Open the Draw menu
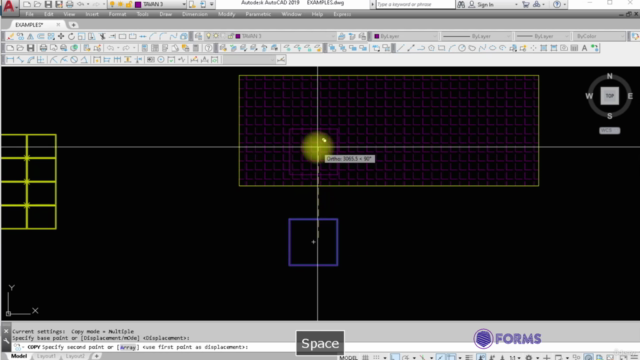 click(x=165, y=14)
